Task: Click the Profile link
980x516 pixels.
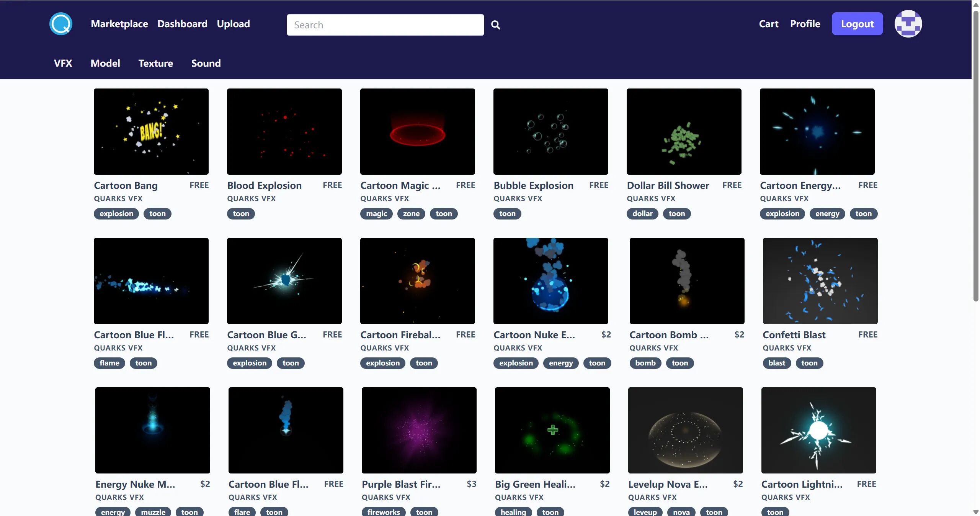Action: pos(805,24)
